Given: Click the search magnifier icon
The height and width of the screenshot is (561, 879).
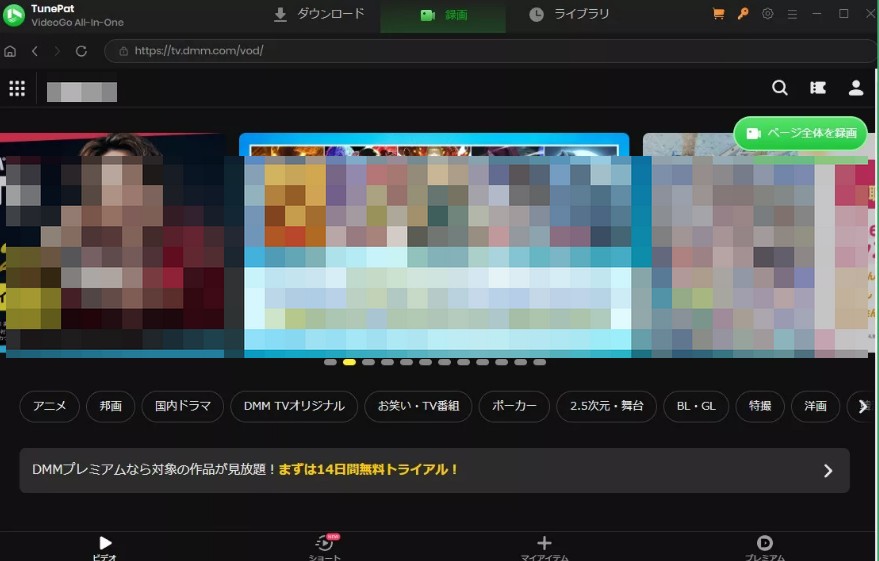Looking at the screenshot, I should 780,87.
